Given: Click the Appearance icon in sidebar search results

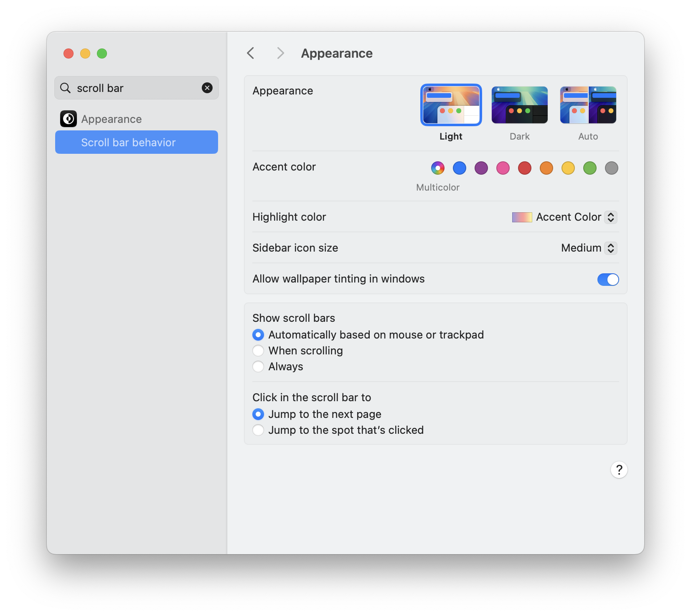Looking at the screenshot, I should [68, 119].
